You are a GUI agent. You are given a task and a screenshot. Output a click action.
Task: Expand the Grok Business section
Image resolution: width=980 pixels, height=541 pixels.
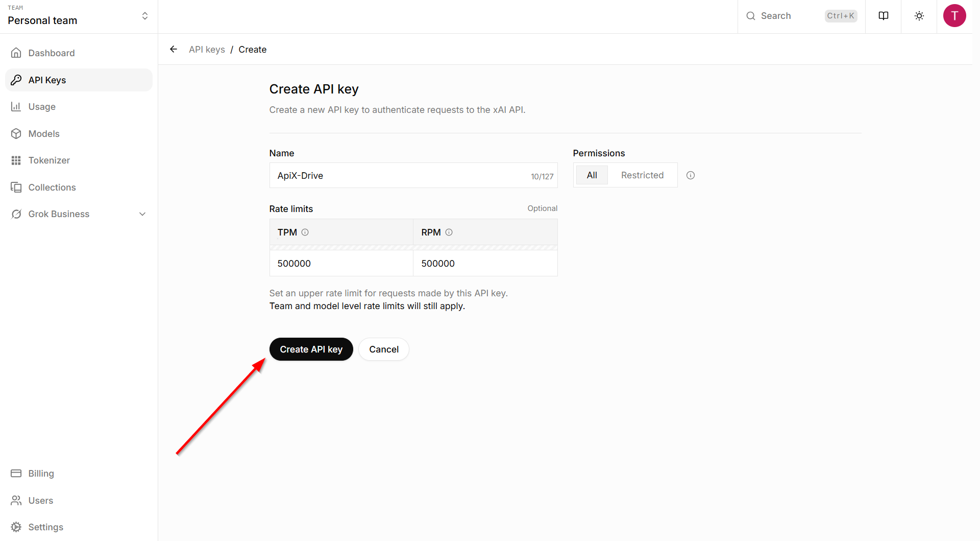click(x=142, y=214)
